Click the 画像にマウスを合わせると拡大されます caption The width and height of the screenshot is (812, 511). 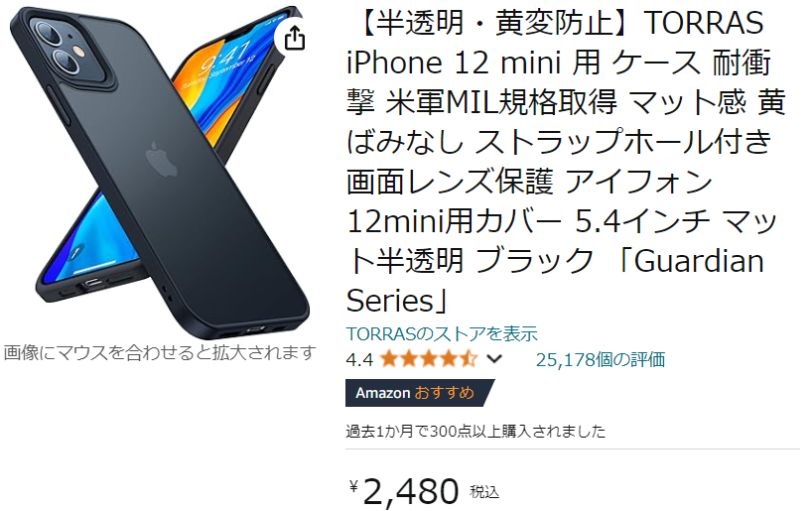pyautogui.click(x=160, y=352)
